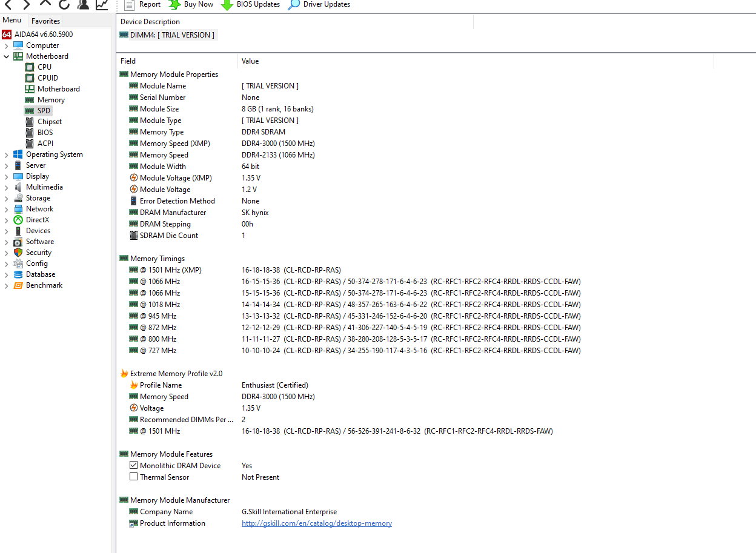Select the DRAM Manufacturer SK hynix row
The image size is (756, 553).
[199, 213]
